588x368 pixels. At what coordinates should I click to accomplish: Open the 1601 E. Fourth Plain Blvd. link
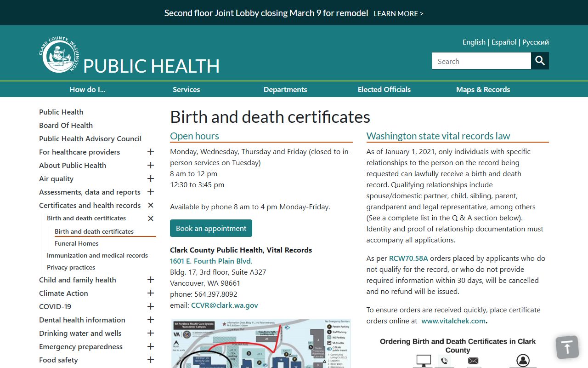click(211, 261)
